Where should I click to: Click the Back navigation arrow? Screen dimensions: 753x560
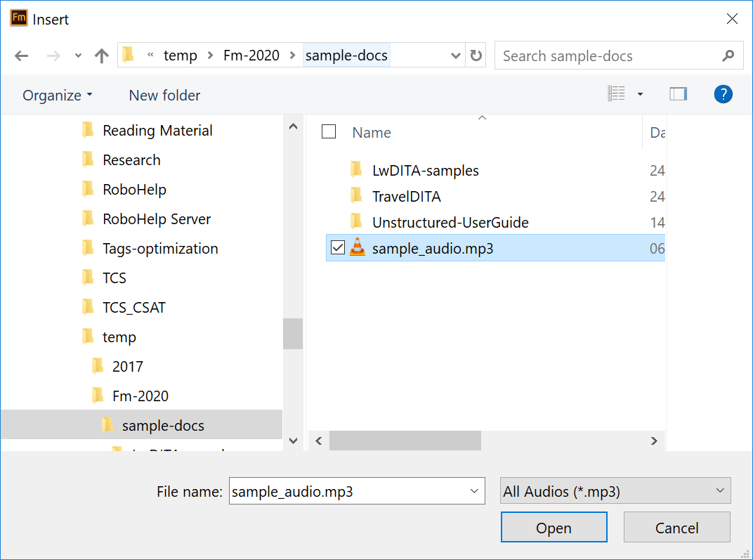coord(21,56)
